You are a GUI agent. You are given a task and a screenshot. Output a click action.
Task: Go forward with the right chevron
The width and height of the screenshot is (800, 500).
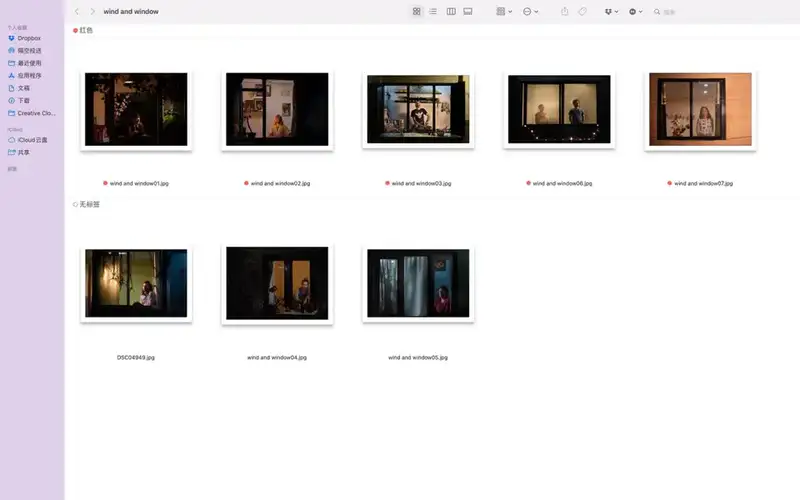click(x=92, y=11)
